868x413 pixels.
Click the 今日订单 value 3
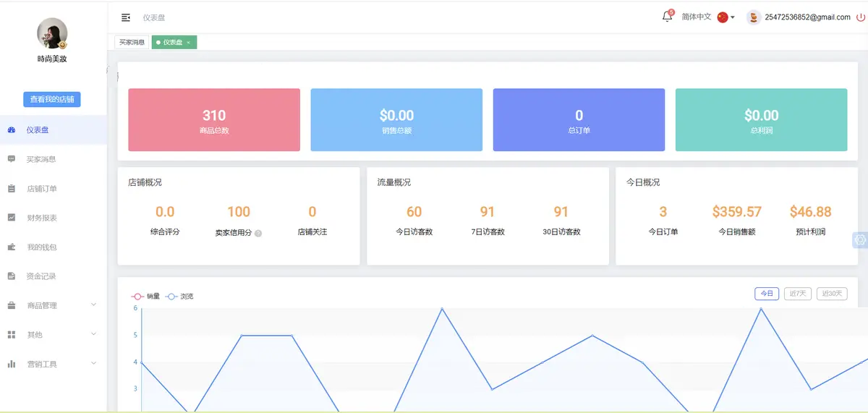click(663, 212)
